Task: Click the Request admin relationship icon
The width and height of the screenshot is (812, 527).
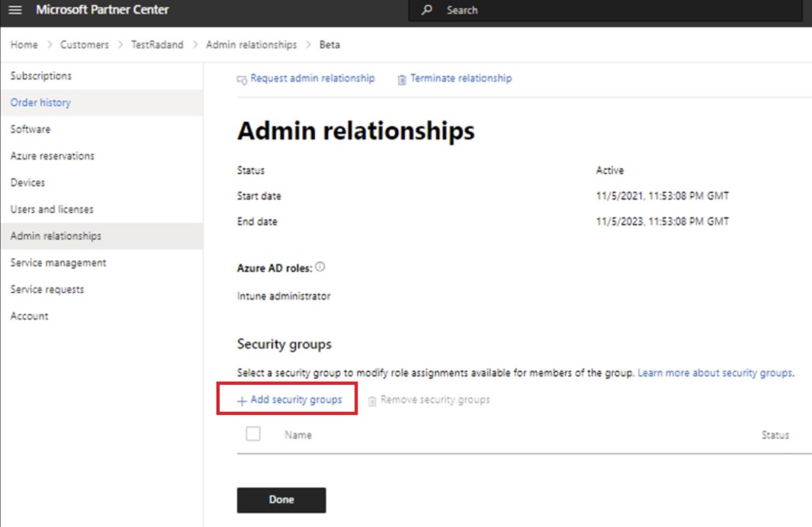Action: pos(242,79)
